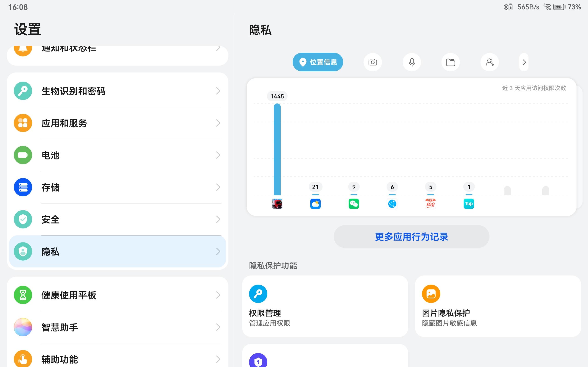Click the red truck game icon
This screenshot has width=588, height=367.
277,204
